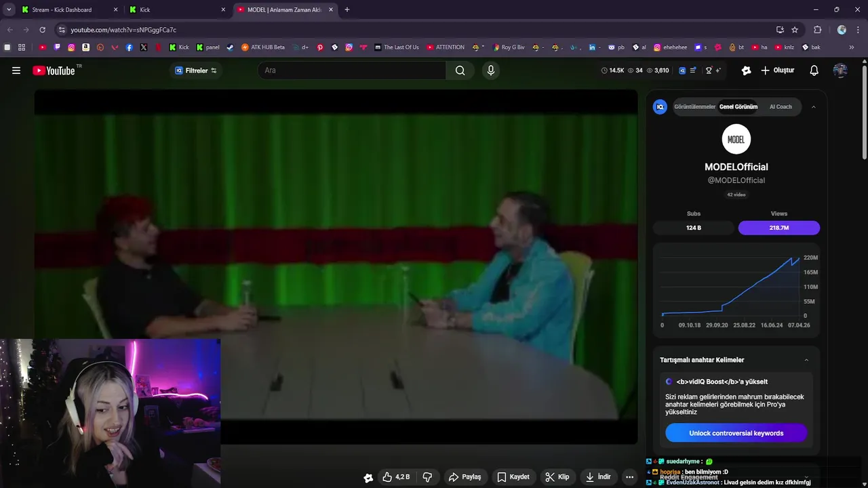The height and width of the screenshot is (488, 868).
Task: Open a new browser tab
Action: coord(347,9)
